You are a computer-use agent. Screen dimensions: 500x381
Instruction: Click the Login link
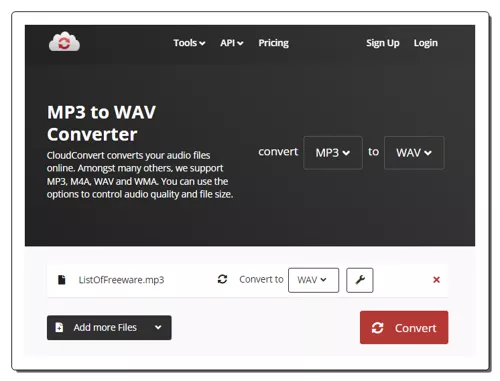425,43
